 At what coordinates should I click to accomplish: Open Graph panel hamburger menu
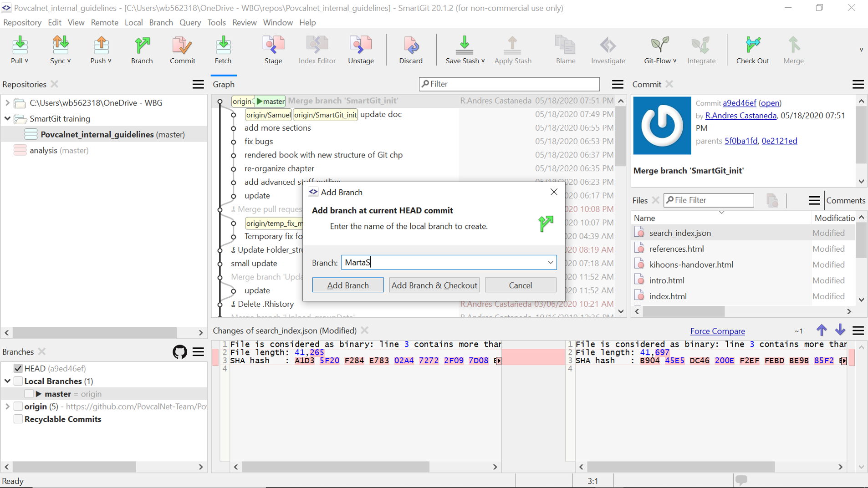pos(618,84)
